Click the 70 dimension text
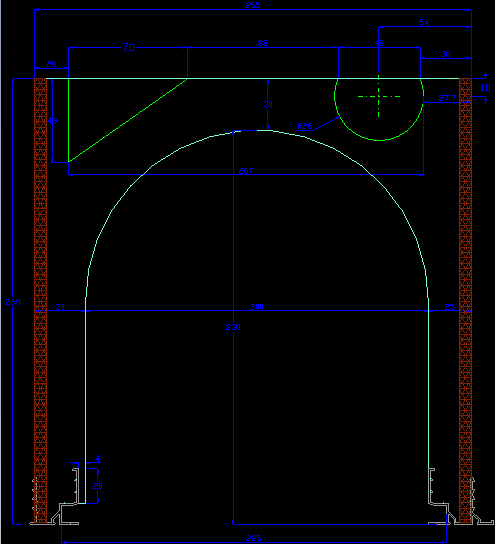Screen dimensions: 495x544 (128, 47)
